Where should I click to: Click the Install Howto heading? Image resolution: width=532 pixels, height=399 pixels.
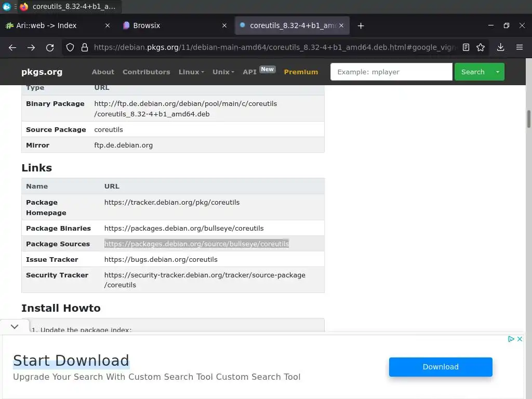click(61, 308)
